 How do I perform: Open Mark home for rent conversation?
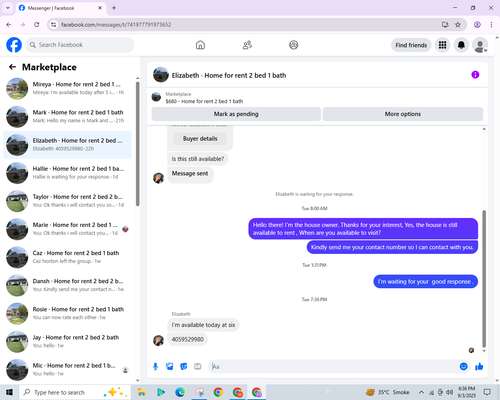coord(68,117)
